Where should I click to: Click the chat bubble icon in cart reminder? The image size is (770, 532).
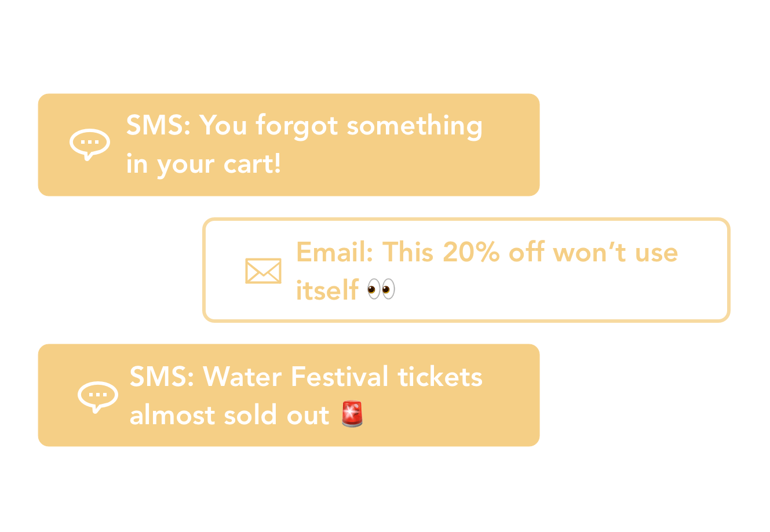point(90,144)
